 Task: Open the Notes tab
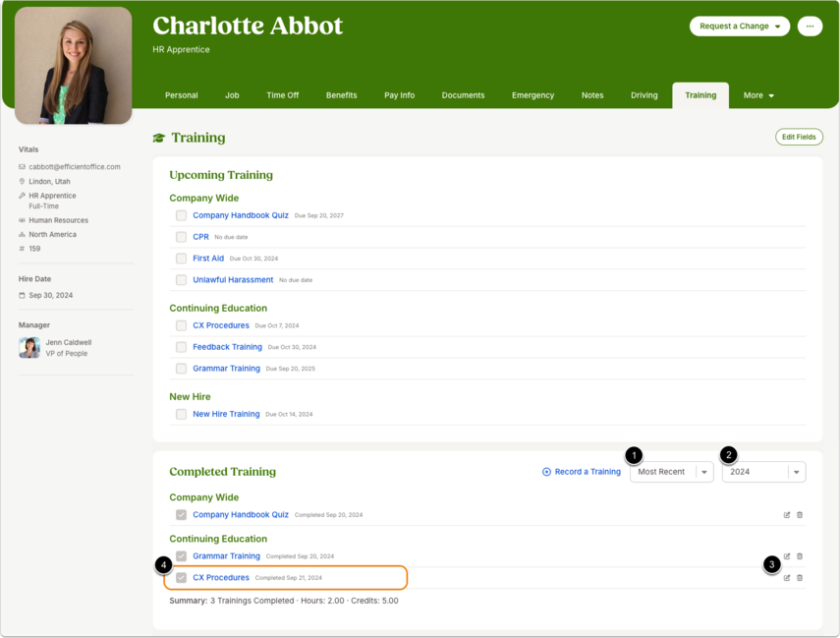pyautogui.click(x=592, y=95)
